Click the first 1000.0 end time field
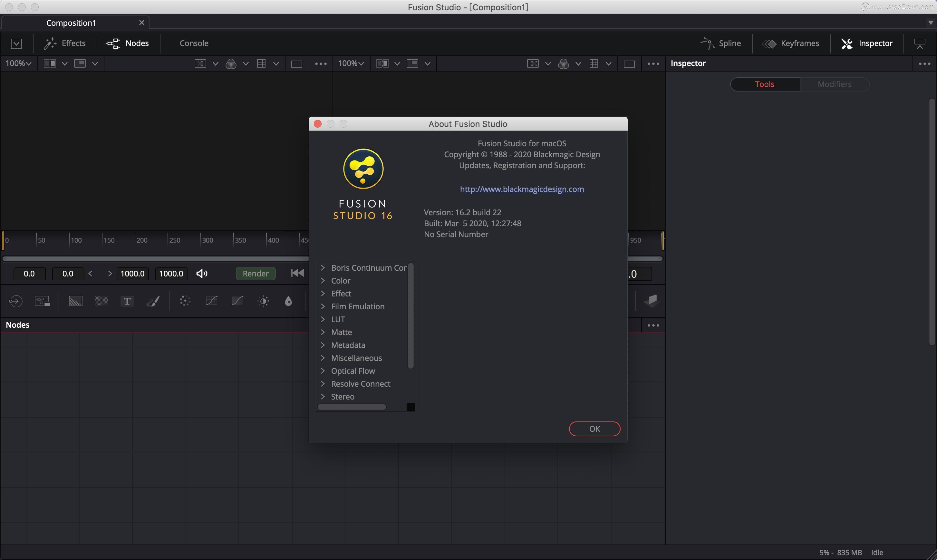 [x=132, y=274]
